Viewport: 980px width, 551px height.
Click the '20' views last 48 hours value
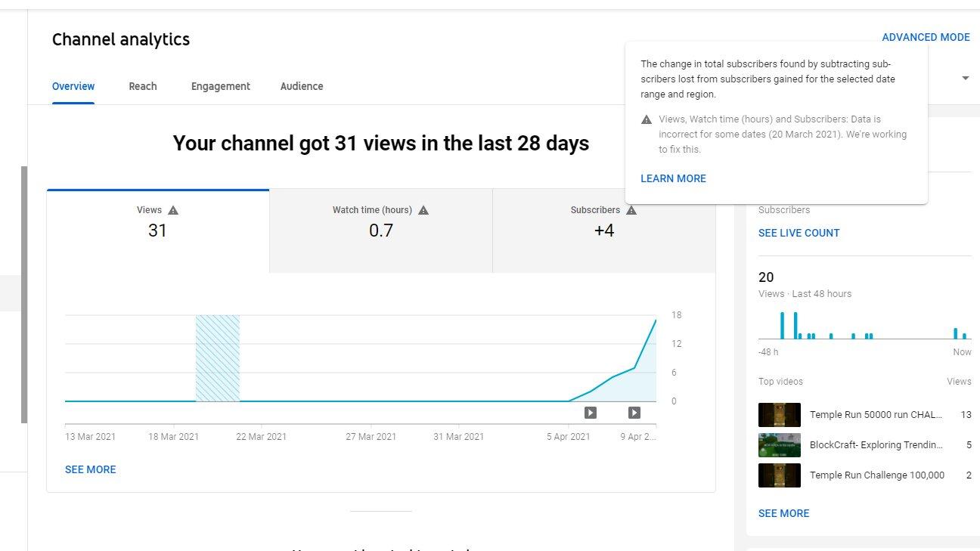pyautogui.click(x=766, y=277)
